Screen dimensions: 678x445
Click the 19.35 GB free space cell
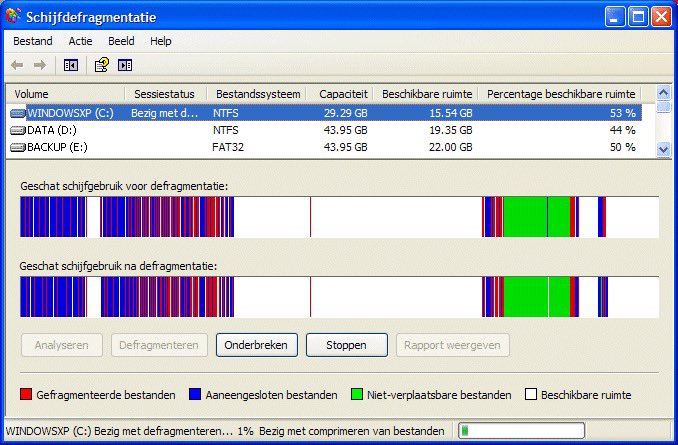pyautogui.click(x=451, y=130)
